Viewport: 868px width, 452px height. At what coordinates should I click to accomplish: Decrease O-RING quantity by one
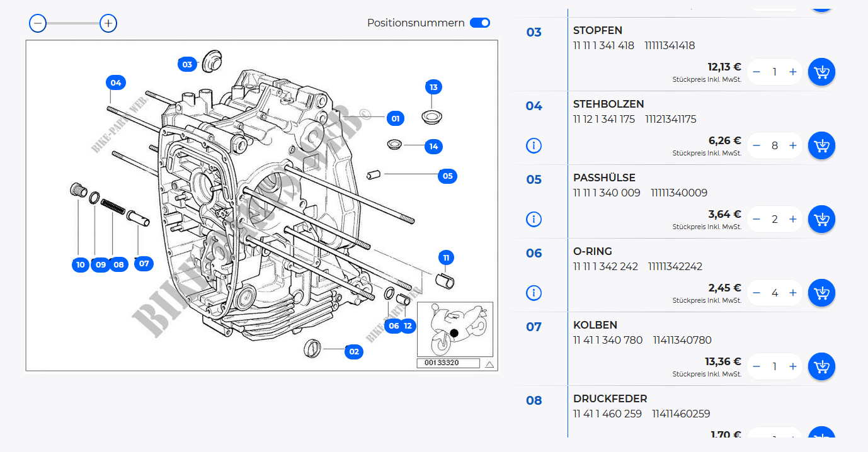pyautogui.click(x=757, y=293)
